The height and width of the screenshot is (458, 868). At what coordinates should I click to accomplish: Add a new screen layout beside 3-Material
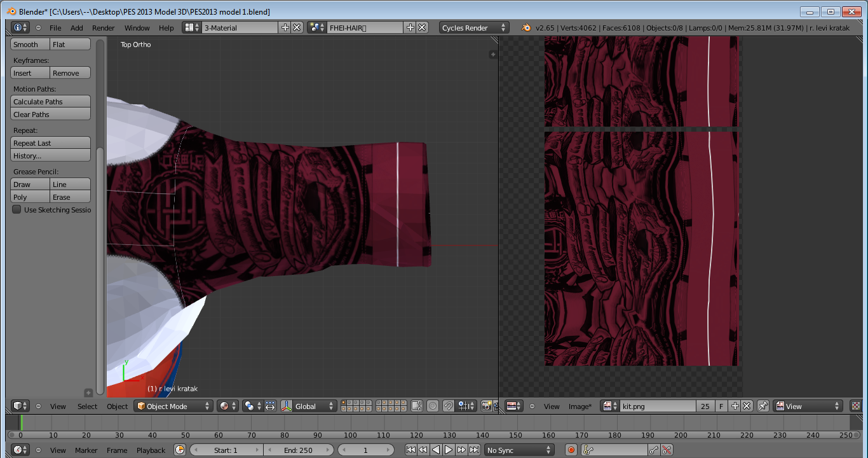pos(285,27)
